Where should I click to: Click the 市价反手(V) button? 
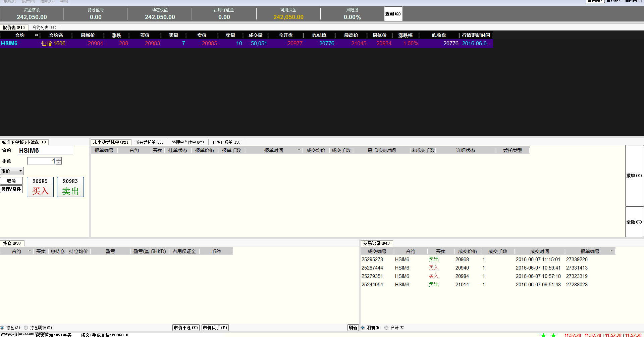click(x=215, y=328)
